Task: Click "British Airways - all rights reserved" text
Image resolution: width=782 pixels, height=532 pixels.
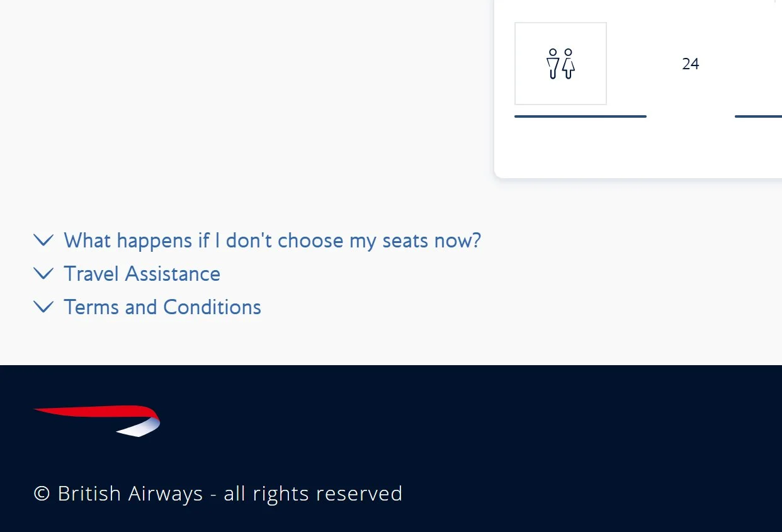Action: (230, 494)
